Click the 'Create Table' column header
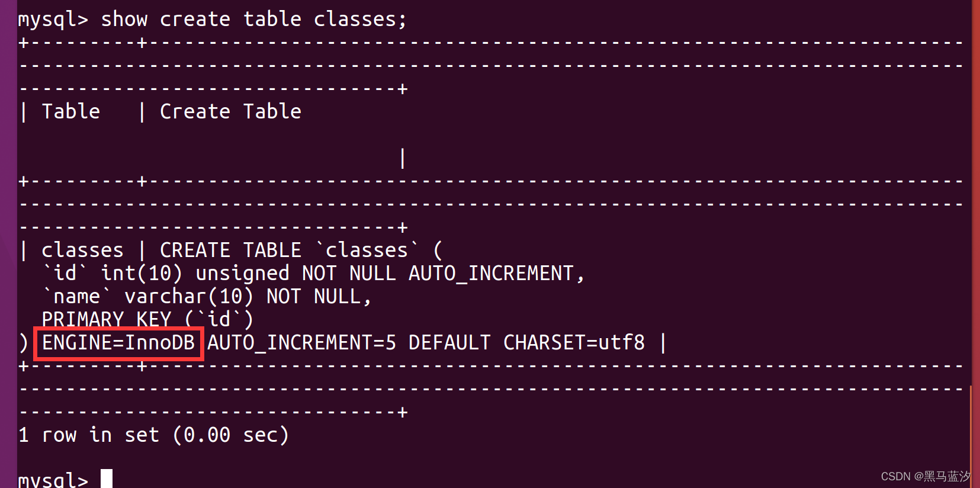980x488 pixels. click(230, 111)
